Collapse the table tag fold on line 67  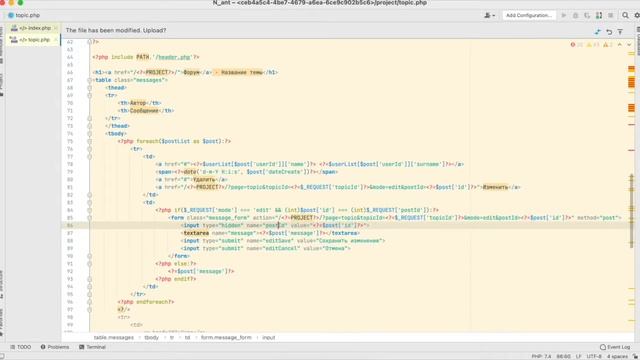point(89,80)
